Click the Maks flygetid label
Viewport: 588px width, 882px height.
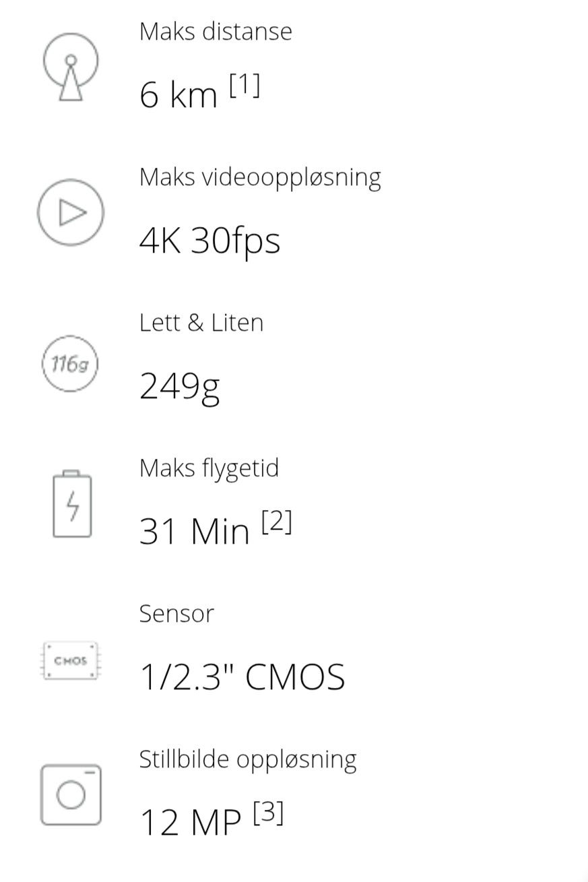209,468
